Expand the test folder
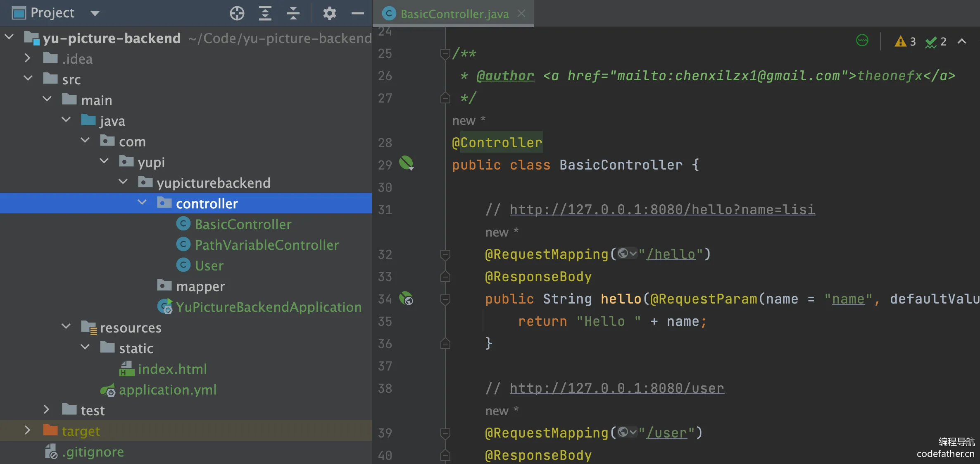 point(47,409)
